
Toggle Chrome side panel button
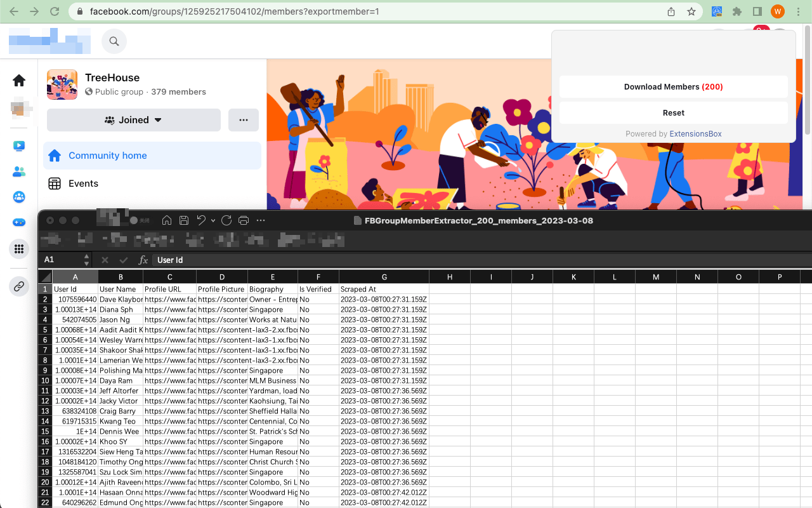tap(757, 11)
